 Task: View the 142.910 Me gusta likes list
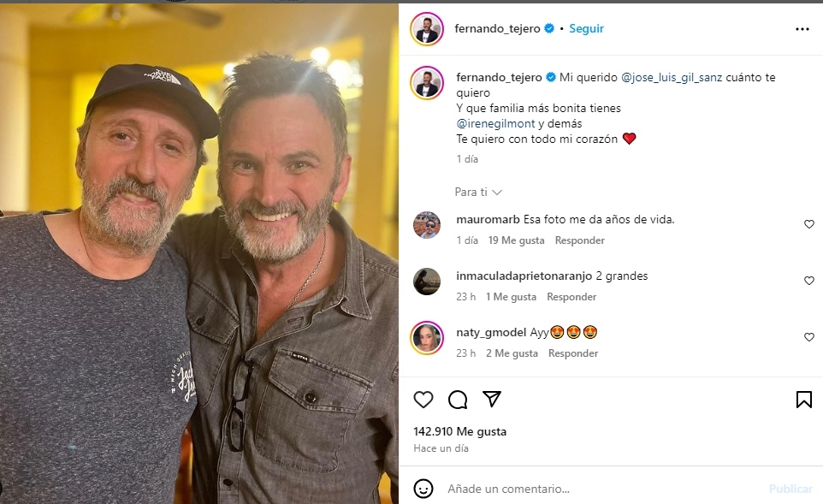[x=459, y=431]
